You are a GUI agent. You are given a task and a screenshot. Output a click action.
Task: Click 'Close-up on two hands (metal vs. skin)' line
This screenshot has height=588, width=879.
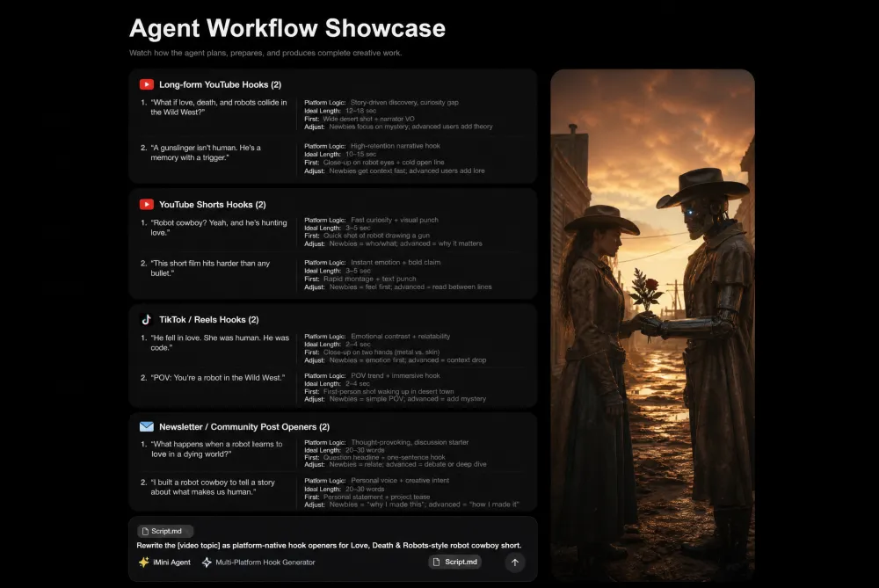[381, 352]
